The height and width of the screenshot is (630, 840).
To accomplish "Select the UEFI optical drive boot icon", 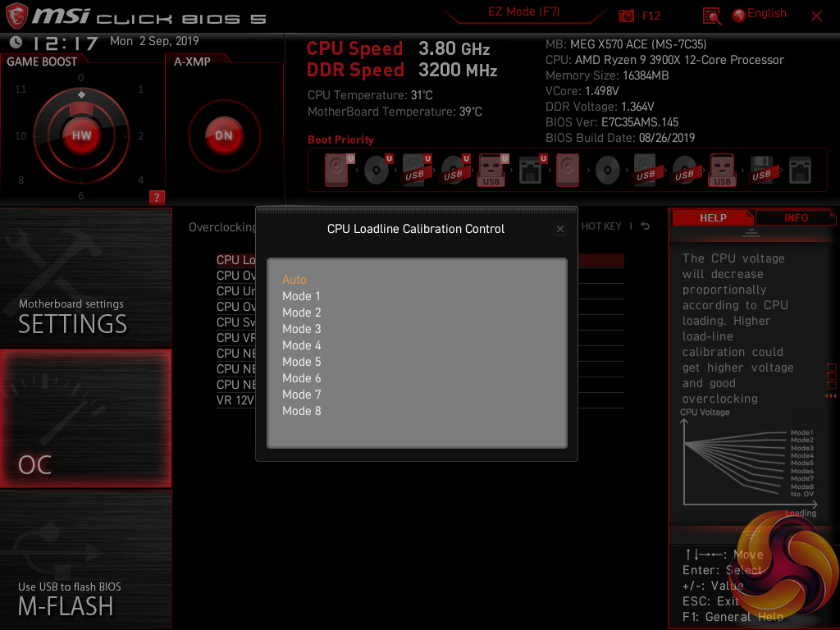I will (377, 170).
